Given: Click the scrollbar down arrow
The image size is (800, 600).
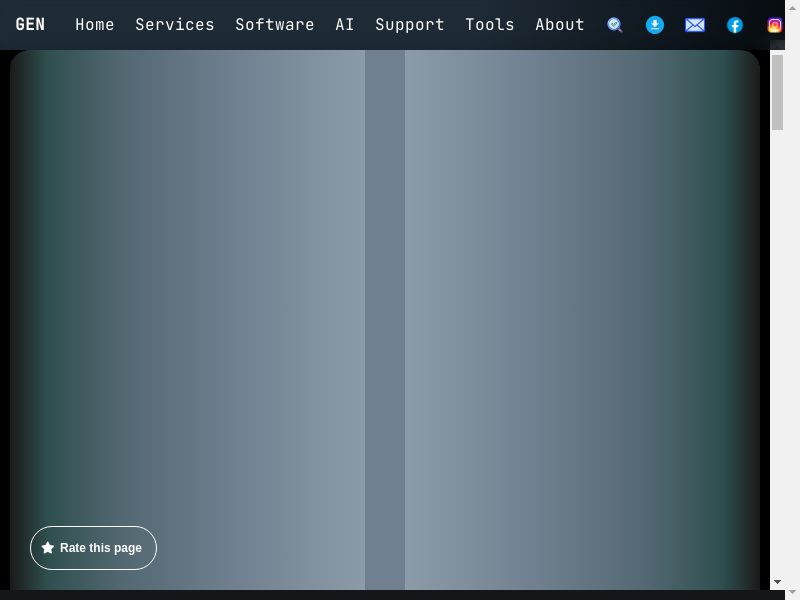Looking at the screenshot, I should point(777,582).
